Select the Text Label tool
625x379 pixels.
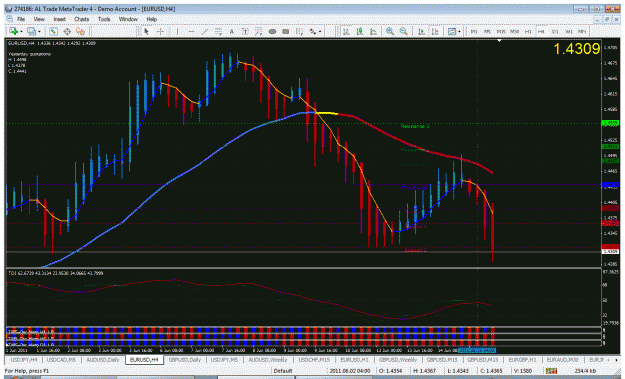pos(245,31)
